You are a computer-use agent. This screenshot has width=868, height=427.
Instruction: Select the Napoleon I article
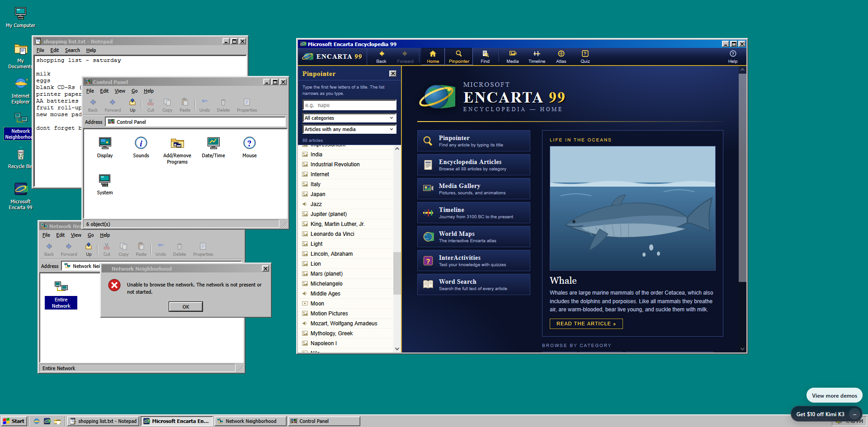[x=345, y=343]
